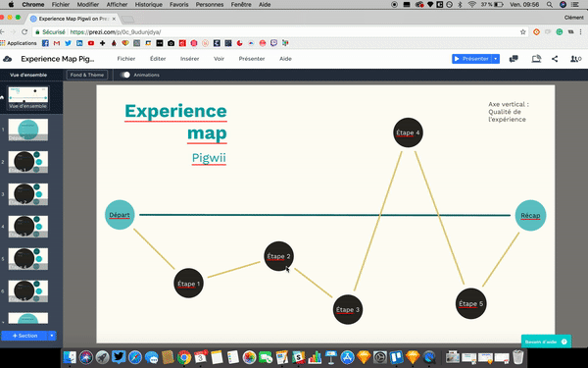The width and height of the screenshot is (588, 368).
Task: Select the Étape 3 topic circle
Action: pos(348,309)
